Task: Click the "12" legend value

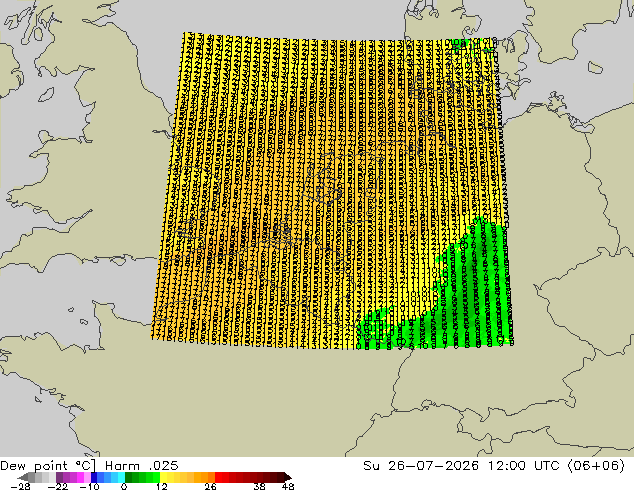Action: tap(161, 486)
